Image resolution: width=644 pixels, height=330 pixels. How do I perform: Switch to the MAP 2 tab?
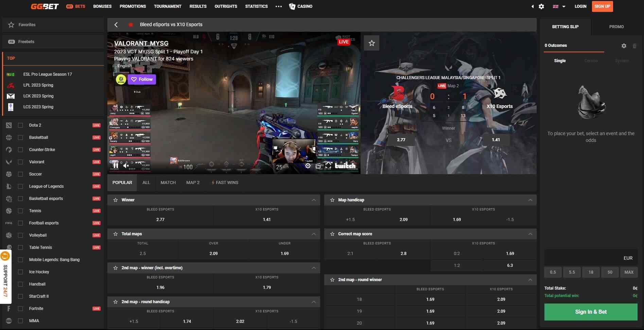[x=193, y=183]
